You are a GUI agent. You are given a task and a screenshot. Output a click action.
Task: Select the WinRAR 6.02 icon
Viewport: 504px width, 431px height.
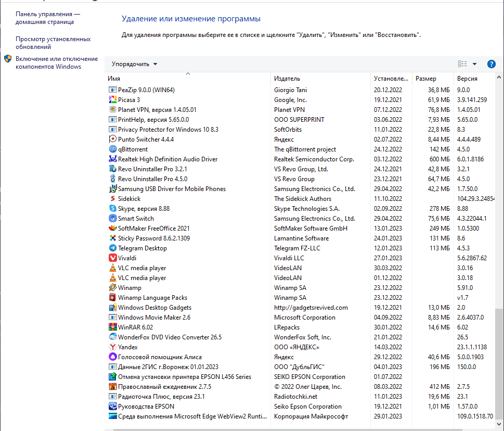[112, 327]
